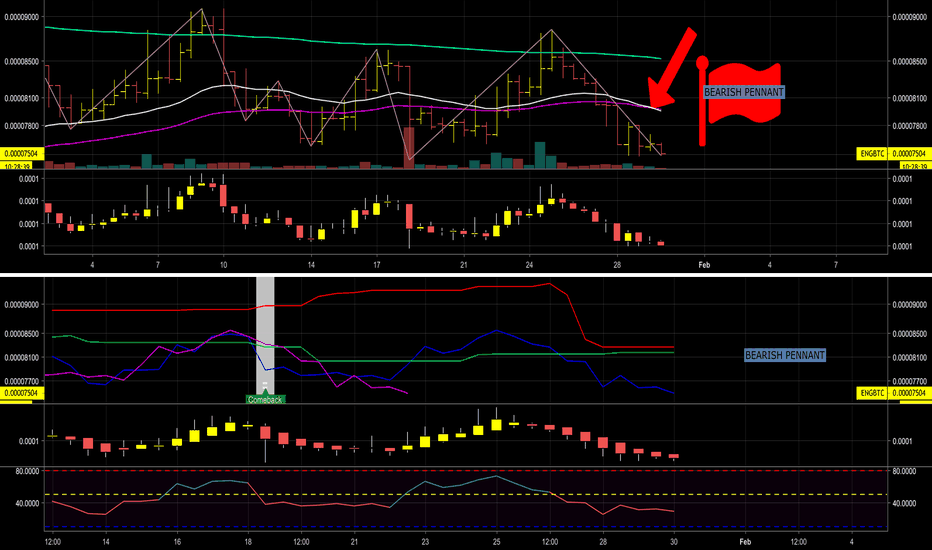The height and width of the screenshot is (550, 932).
Task: Click the gray highlighted vertical bar above Comeback
Action: (265, 335)
